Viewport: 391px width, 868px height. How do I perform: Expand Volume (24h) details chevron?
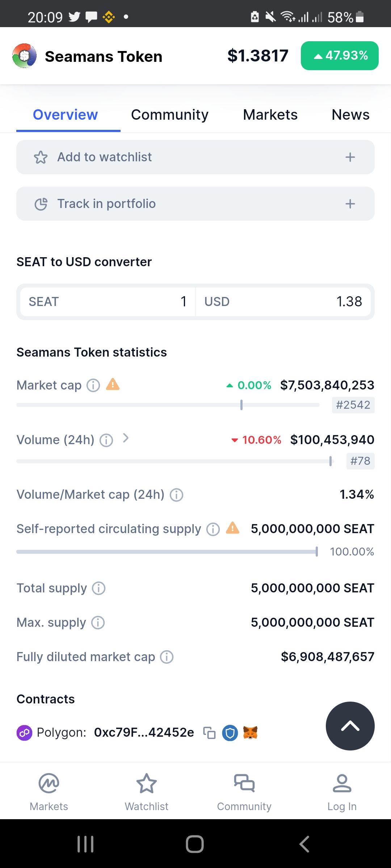pyautogui.click(x=126, y=438)
